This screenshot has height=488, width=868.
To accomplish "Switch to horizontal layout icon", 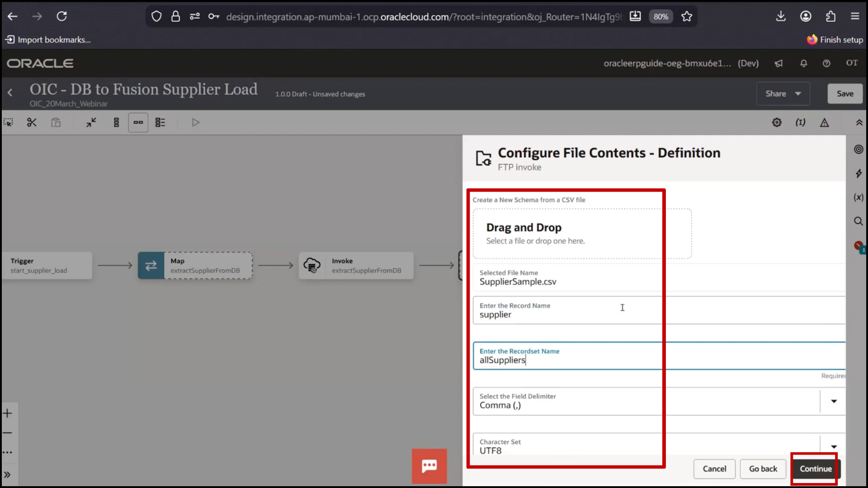I will pyautogui.click(x=138, y=122).
